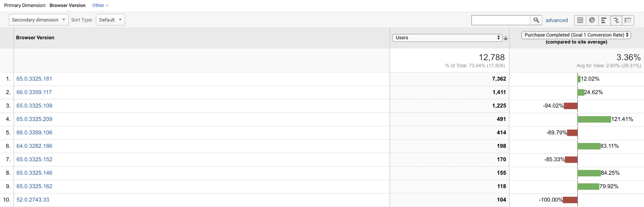Select Browser Version as primary dimension
This screenshot has width=644, height=207.
pos(67,5)
